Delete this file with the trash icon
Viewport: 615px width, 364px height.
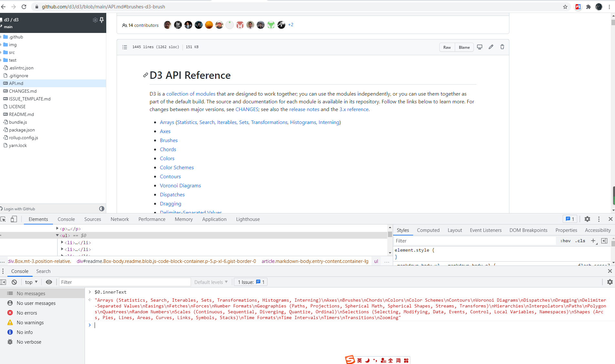click(x=502, y=47)
